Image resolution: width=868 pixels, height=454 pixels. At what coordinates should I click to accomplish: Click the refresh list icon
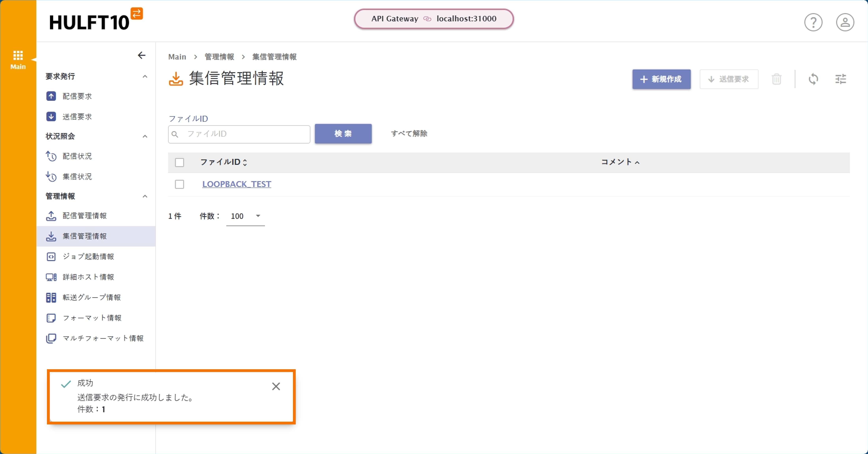click(813, 79)
